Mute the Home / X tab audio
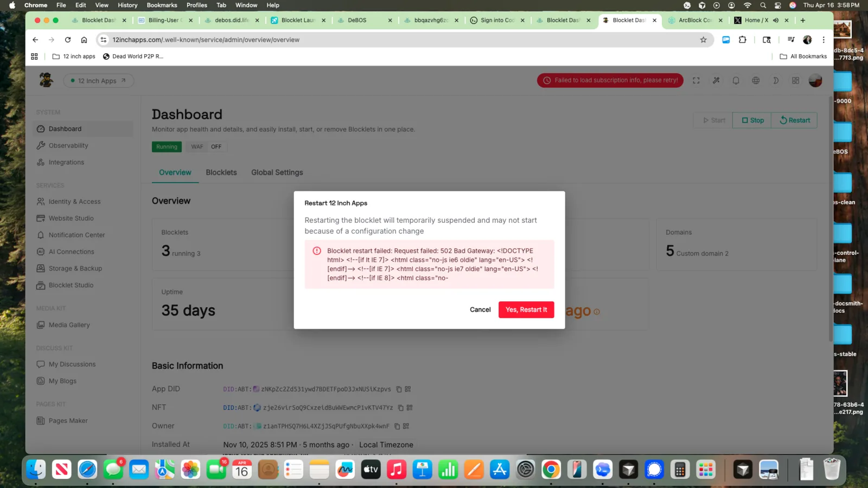This screenshot has width=868, height=488. (x=776, y=21)
